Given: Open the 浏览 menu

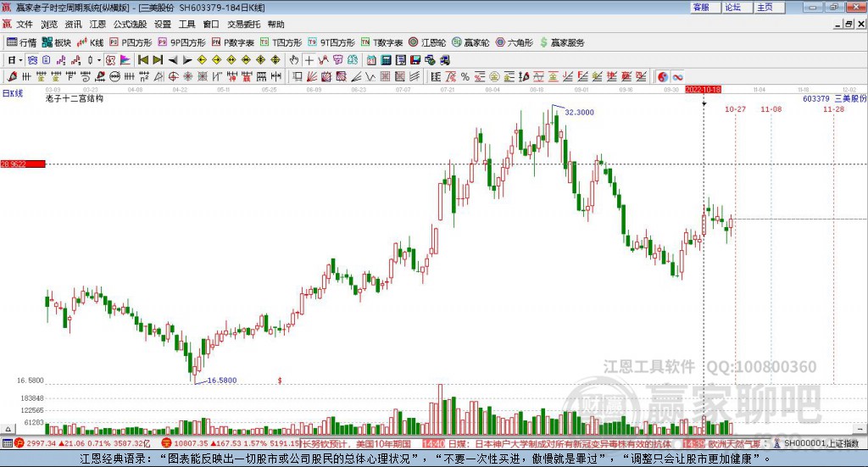Looking at the screenshot, I should tap(48, 25).
